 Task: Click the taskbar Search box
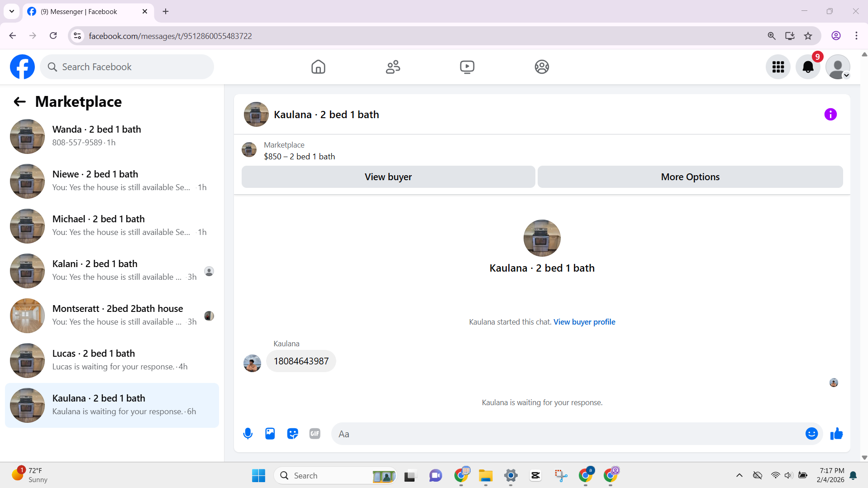335,475
